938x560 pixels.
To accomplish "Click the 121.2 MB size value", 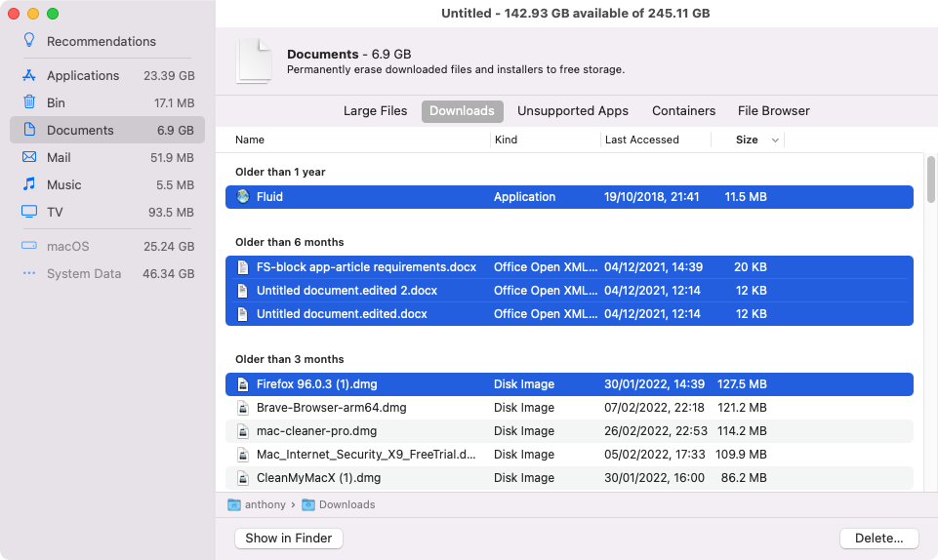I will [x=742, y=408].
